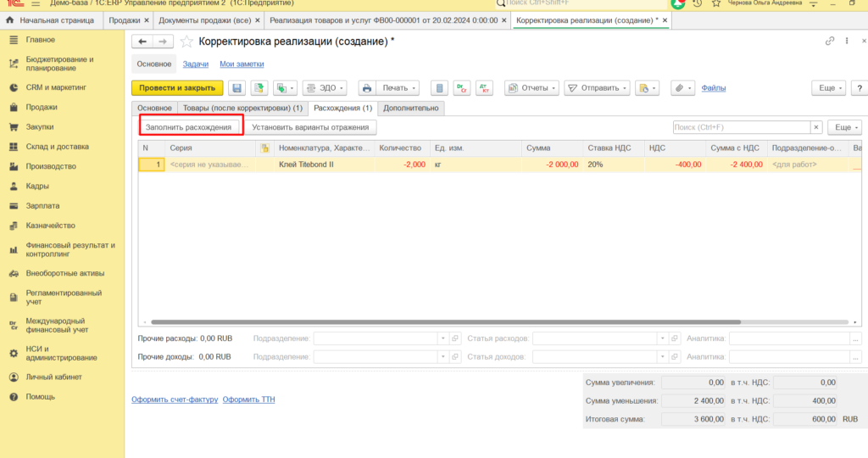Switch to the Задачи link
This screenshot has height=458, width=868.
pyautogui.click(x=196, y=64)
